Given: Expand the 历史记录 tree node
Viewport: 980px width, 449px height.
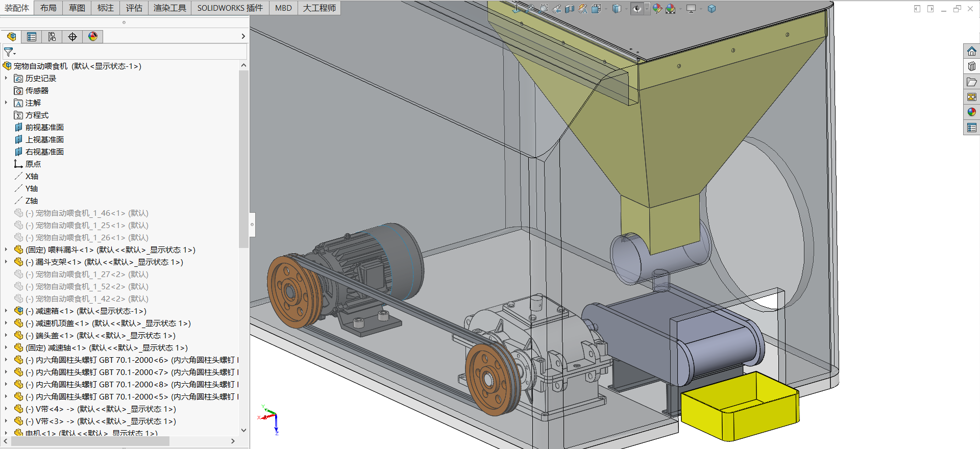Looking at the screenshot, I should pyautogui.click(x=6, y=78).
